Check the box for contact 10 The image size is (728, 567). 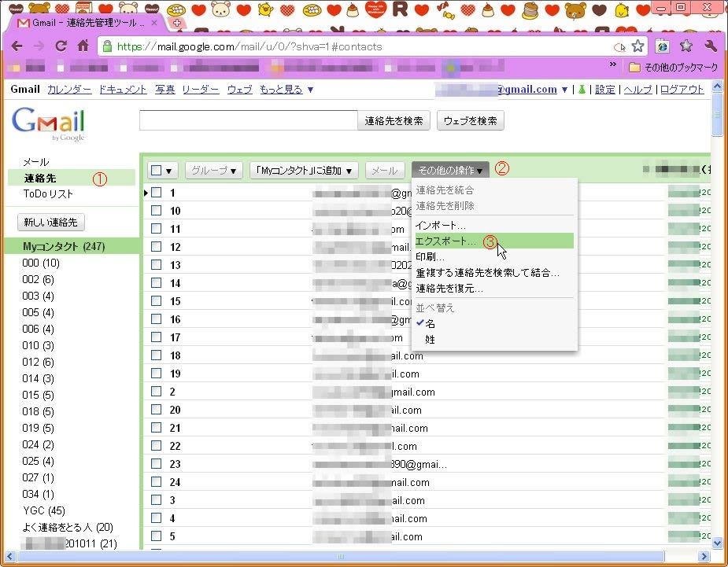click(x=157, y=211)
